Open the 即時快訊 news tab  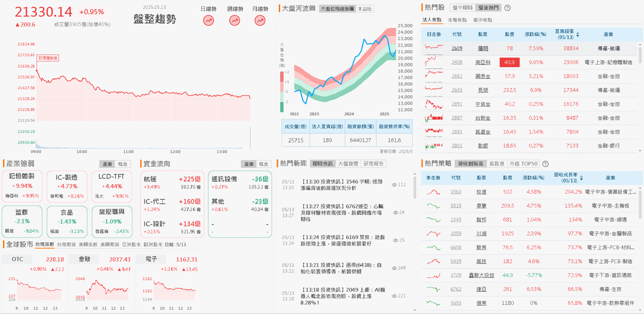322,164
